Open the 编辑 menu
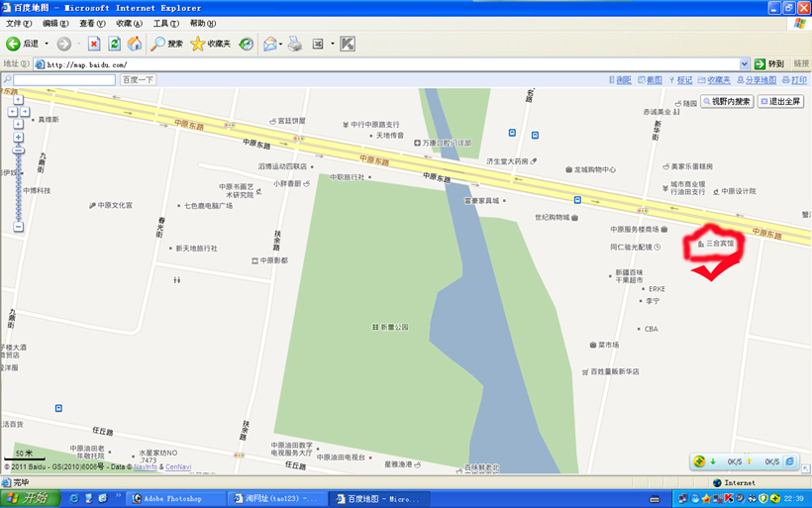The height and width of the screenshot is (508, 812). click(x=55, y=24)
